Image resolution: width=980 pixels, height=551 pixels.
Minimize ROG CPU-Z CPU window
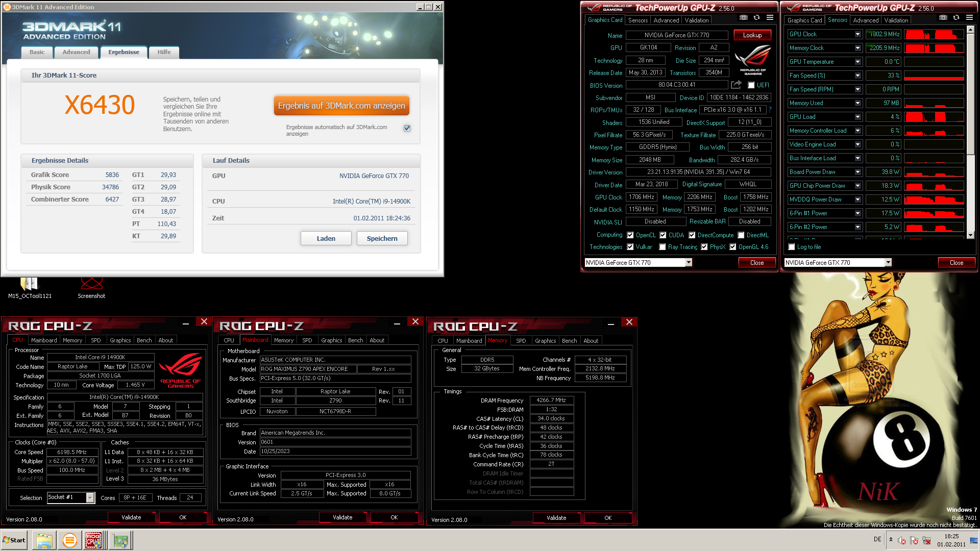click(186, 322)
